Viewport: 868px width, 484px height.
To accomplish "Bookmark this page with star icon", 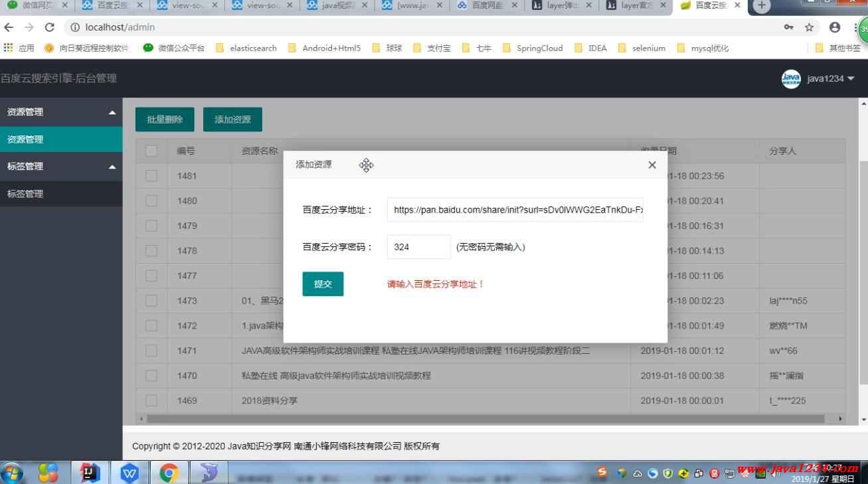I will coord(809,27).
